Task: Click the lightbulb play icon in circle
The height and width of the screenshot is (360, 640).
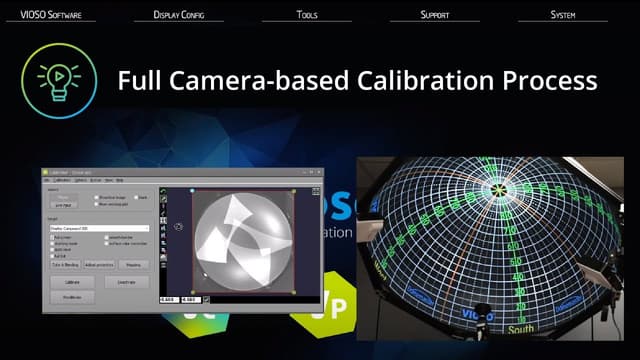Action: (x=59, y=81)
